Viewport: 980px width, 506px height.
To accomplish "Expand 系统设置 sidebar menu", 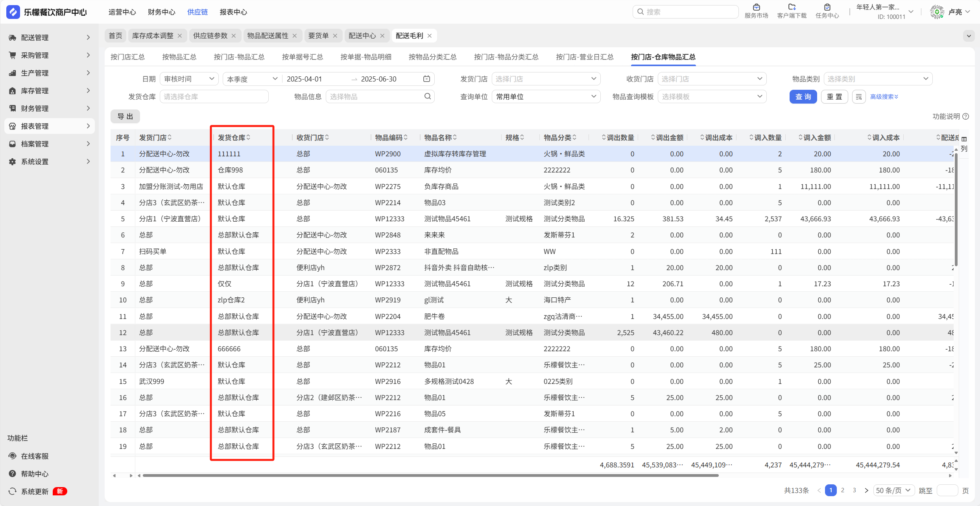I will pos(50,161).
